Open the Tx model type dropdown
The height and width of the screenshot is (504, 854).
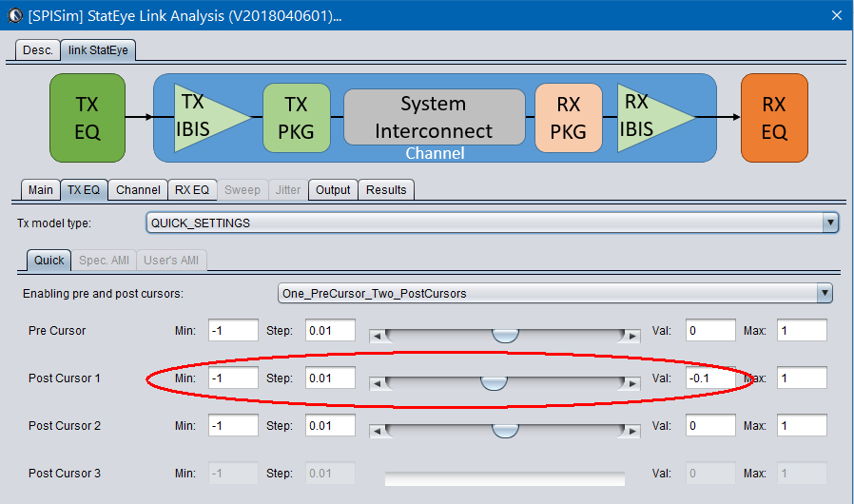tap(830, 223)
